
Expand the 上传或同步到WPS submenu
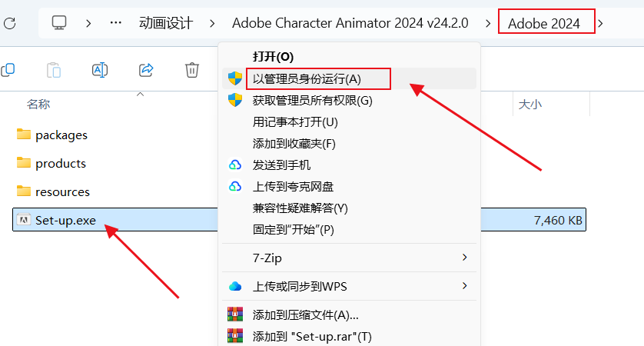coord(464,285)
